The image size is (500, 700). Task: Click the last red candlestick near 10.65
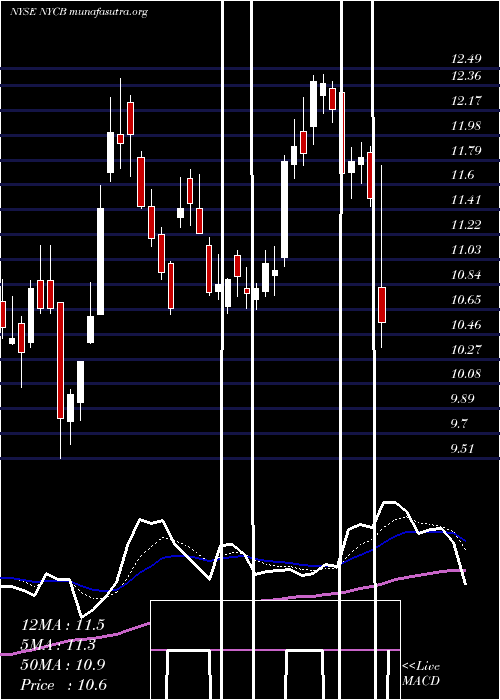(x=382, y=305)
